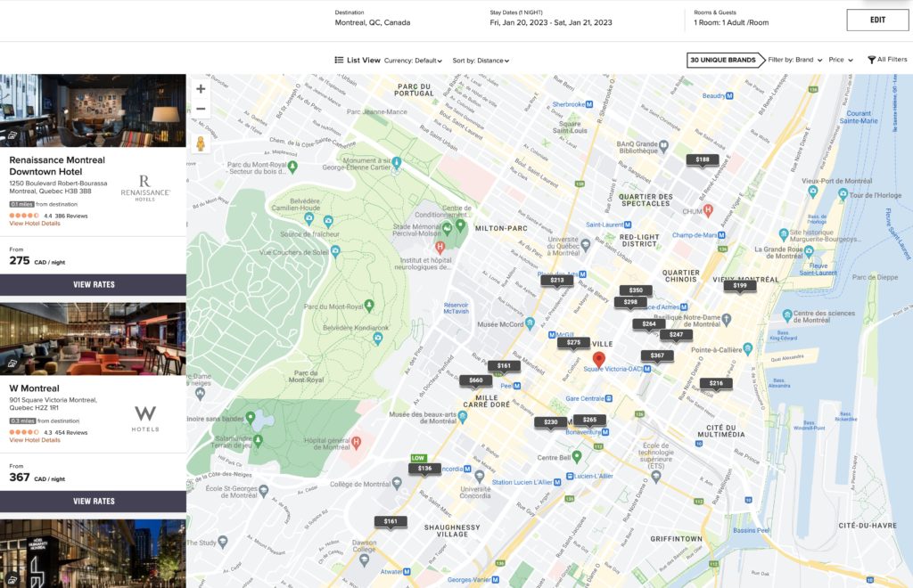The width and height of the screenshot is (913, 588).
Task: Click the $188 hotel map marker
Action: click(x=703, y=159)
